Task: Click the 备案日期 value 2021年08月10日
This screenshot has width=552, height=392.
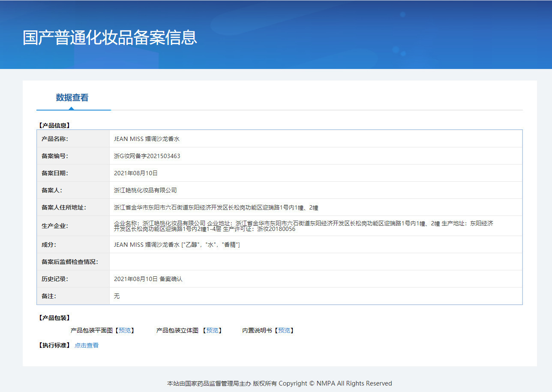Action: click(x=136, y=173)
